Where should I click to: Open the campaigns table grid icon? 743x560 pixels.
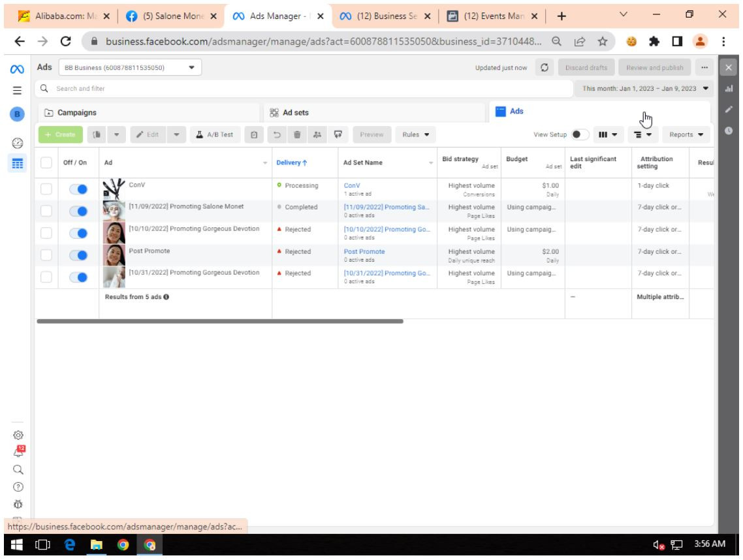pos(18,164)
